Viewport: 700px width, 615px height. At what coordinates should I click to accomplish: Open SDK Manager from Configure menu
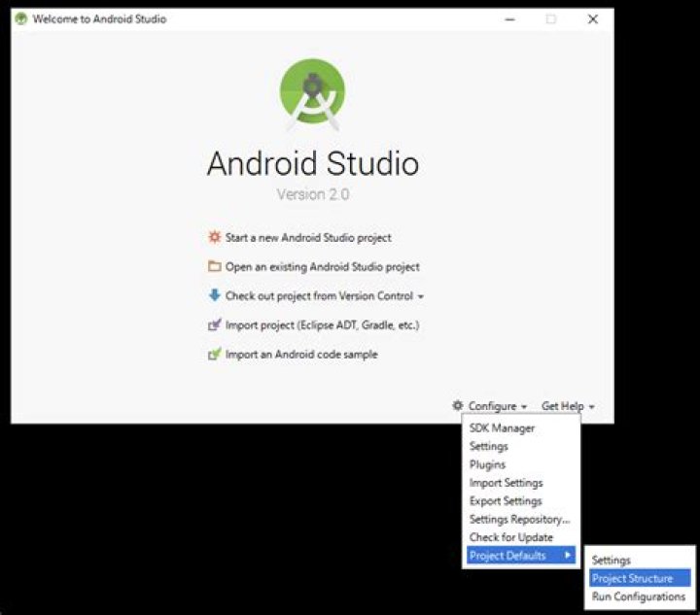(x=502, y=428)
